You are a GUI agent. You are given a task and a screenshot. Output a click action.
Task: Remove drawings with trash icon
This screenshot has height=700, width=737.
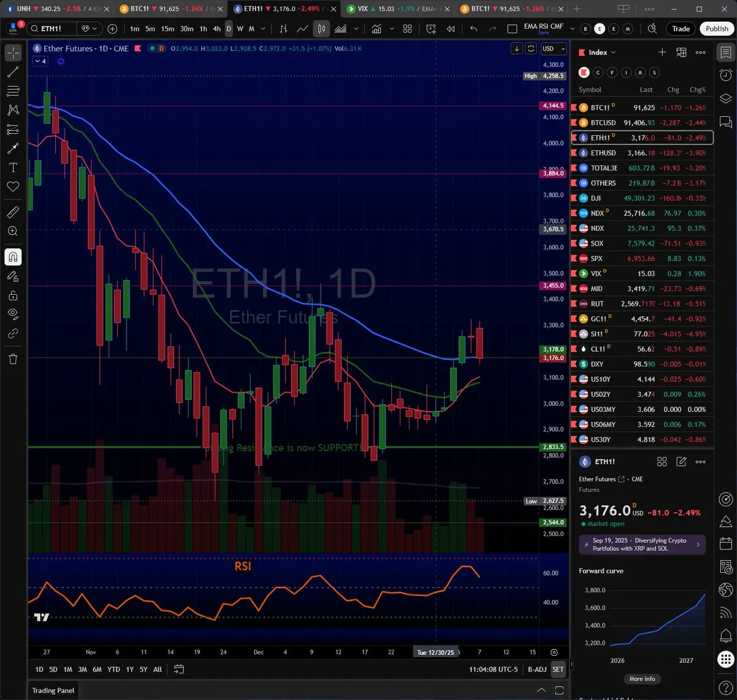tap(13, 359)
